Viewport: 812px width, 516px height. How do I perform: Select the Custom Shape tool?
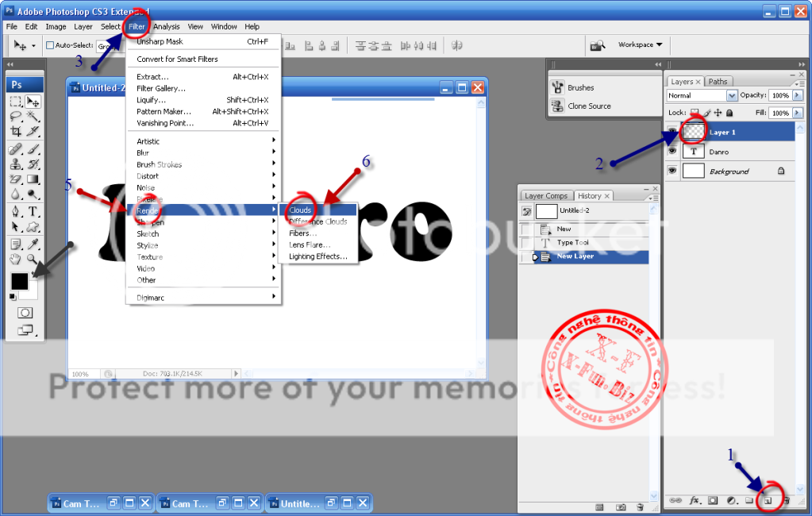click(x=33, y=227)
